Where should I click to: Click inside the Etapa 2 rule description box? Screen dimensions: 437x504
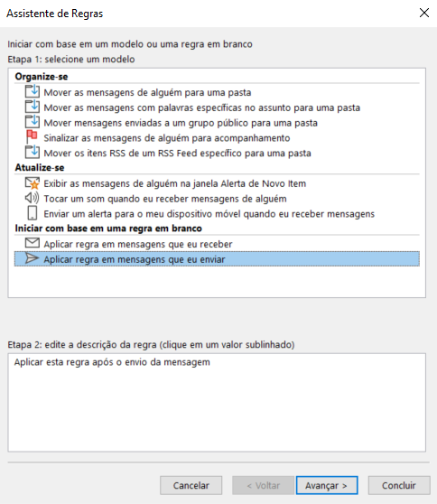[x=217, y=403]
